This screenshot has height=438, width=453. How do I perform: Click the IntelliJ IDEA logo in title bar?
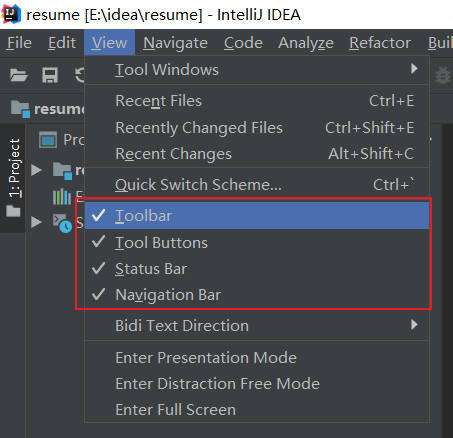pyautogui.click(x=11, y=14)
